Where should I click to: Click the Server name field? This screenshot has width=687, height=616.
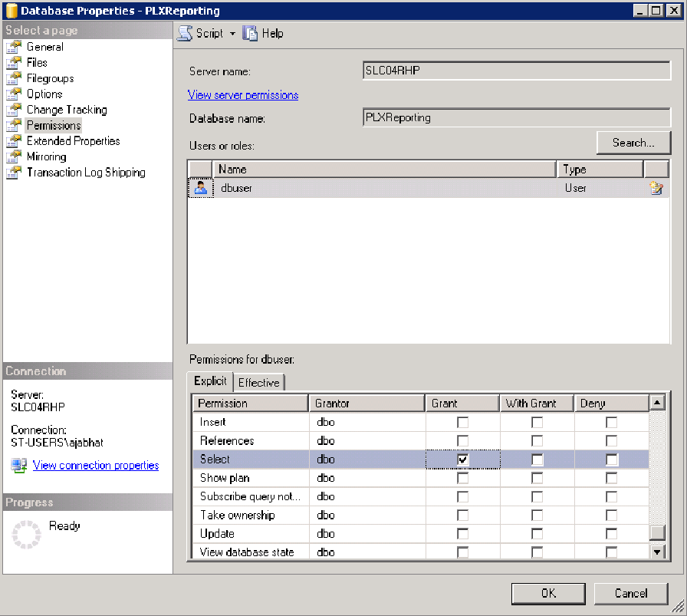tap(517, 71)
